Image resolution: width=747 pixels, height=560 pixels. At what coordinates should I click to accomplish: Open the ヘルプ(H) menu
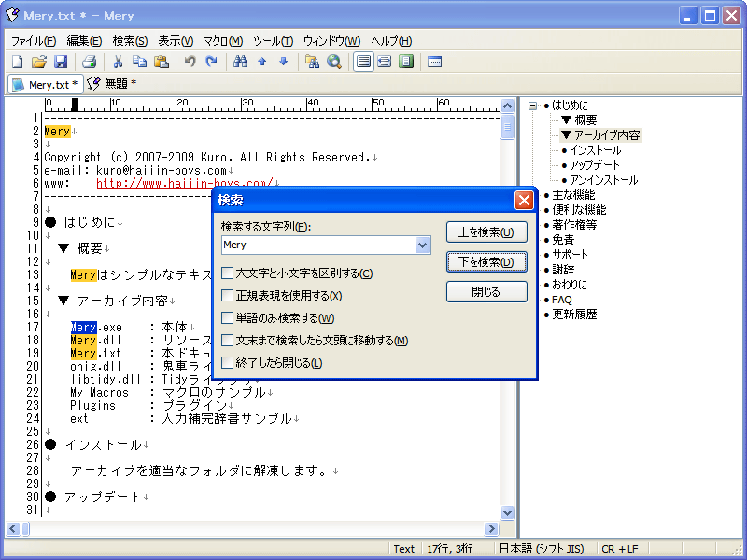tap(391, 41)
